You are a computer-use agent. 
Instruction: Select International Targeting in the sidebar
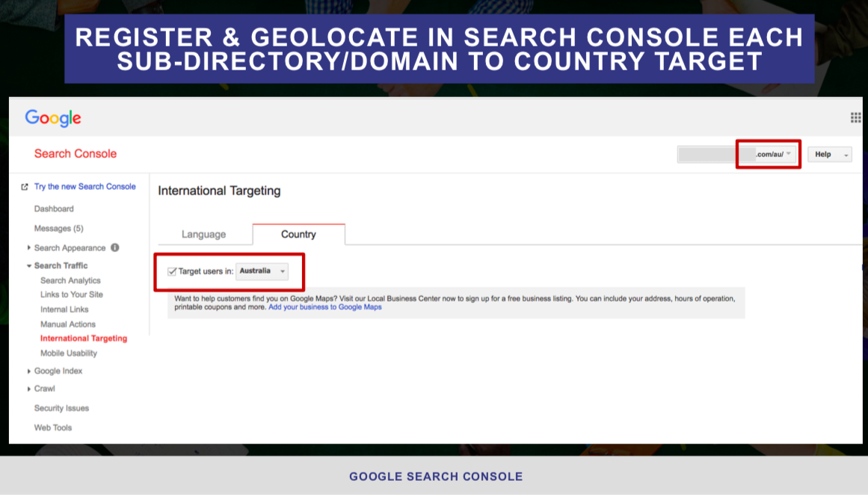click(x=84, y=338)
